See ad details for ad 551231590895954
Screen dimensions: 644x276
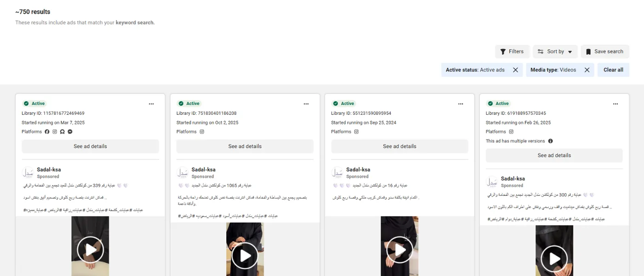click(400, 147)
